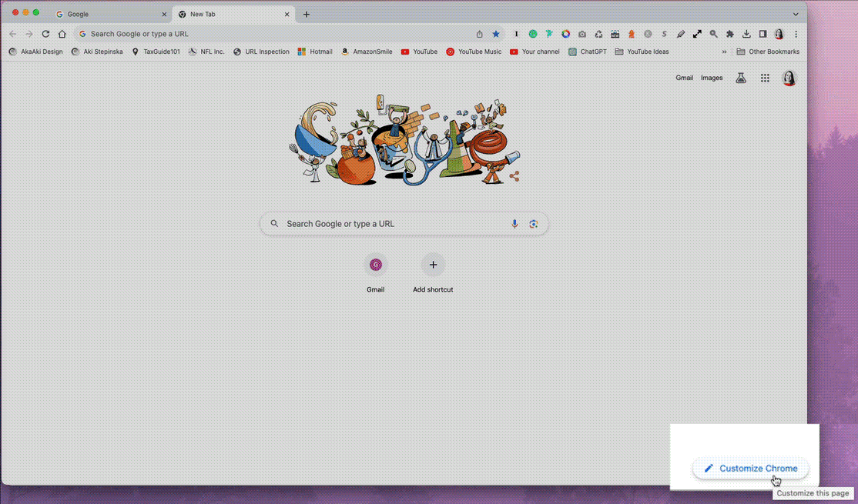
Task: Bookmark this tab with the star
Action: point(496,34)
